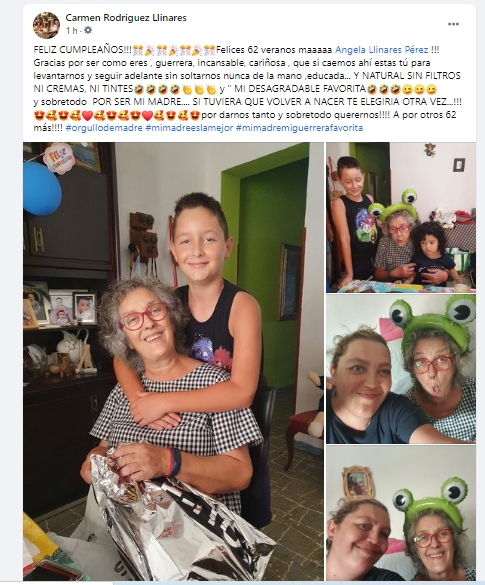Image resolution: width=485 pixels, height=585 pixels.
Task: Click the Feliz Cumpleaños banner in main photo
Action: (x=59, y=158)
